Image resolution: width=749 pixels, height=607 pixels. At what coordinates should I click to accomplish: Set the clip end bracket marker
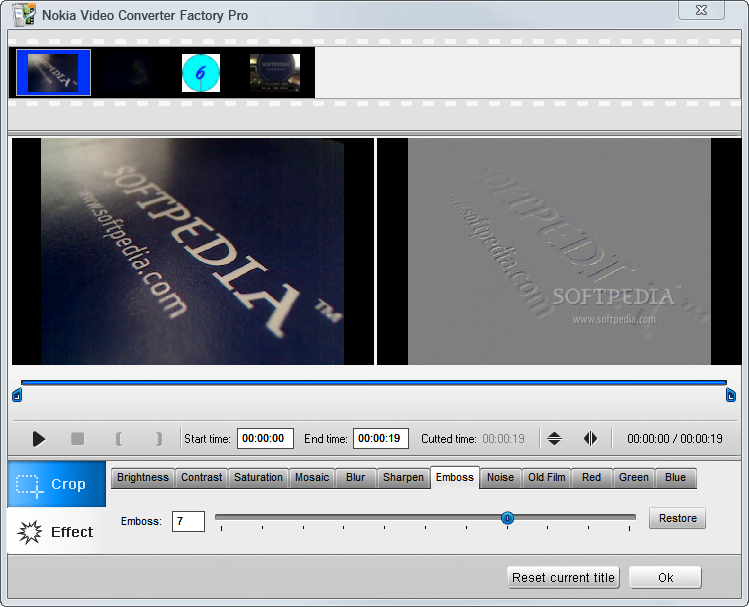(159, 438)
